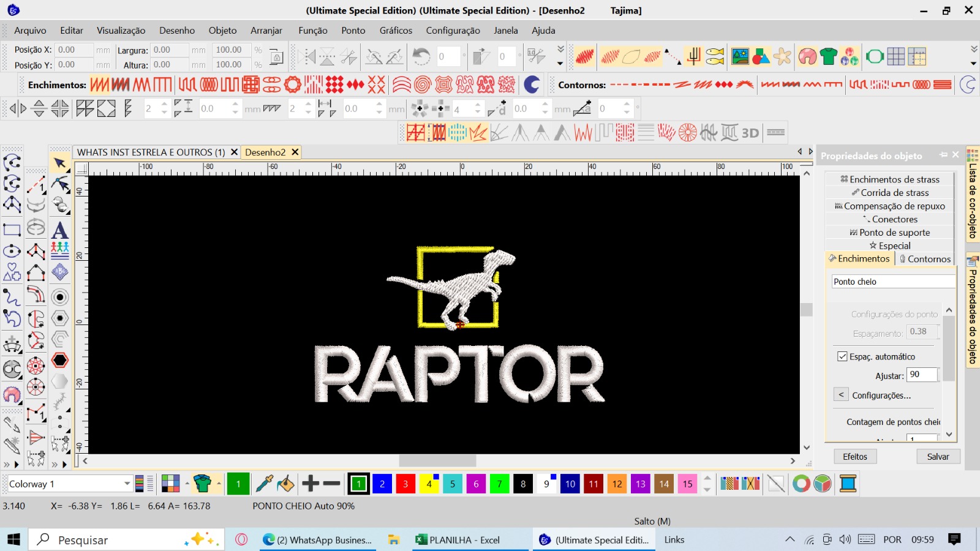This screenshot has width=980, height=551.
Task: Switch to WHATS INST ESTRELA E OUTROS tab
Action: (x=151, y=152)
